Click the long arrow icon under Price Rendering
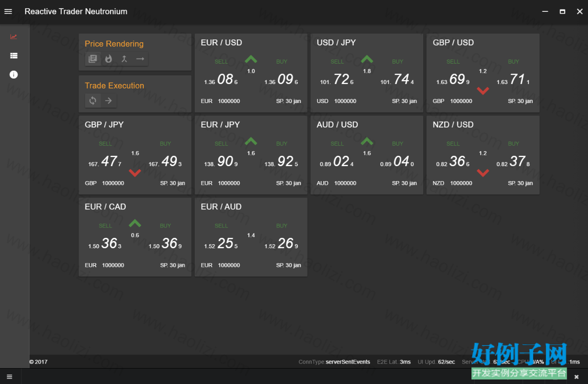Viewport: 588px width, 384px height. tap(140, 59)
